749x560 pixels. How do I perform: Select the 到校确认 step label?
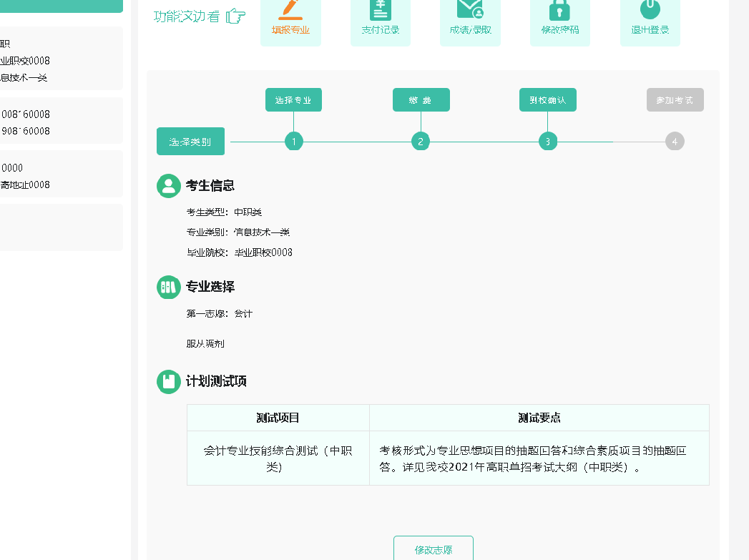pos(547,100)
